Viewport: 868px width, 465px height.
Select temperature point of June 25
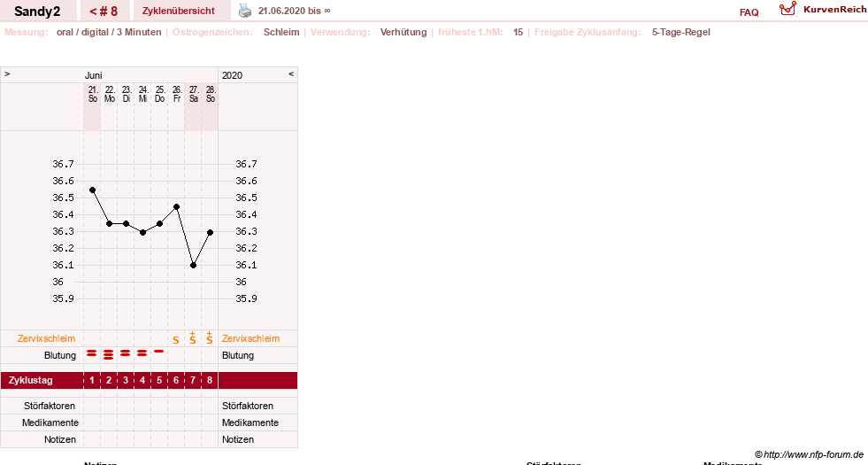pos(159,224)
